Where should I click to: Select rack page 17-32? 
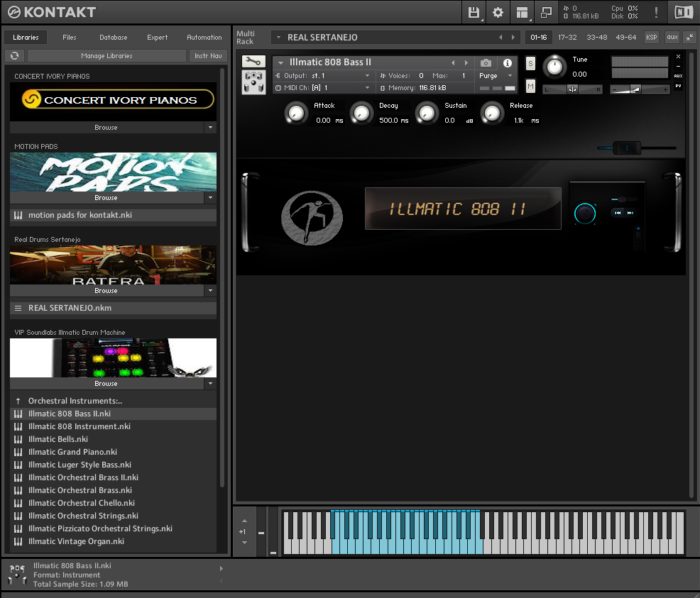coord(567,38)
